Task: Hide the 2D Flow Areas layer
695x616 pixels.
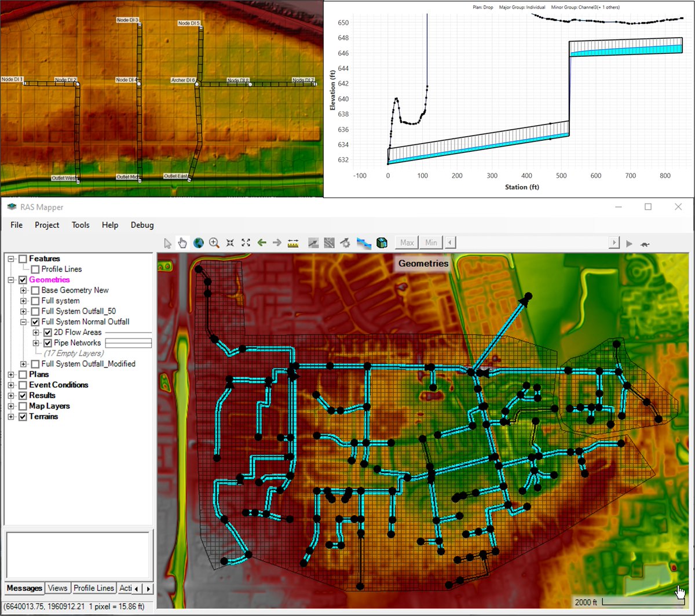Action: [48, 333]
